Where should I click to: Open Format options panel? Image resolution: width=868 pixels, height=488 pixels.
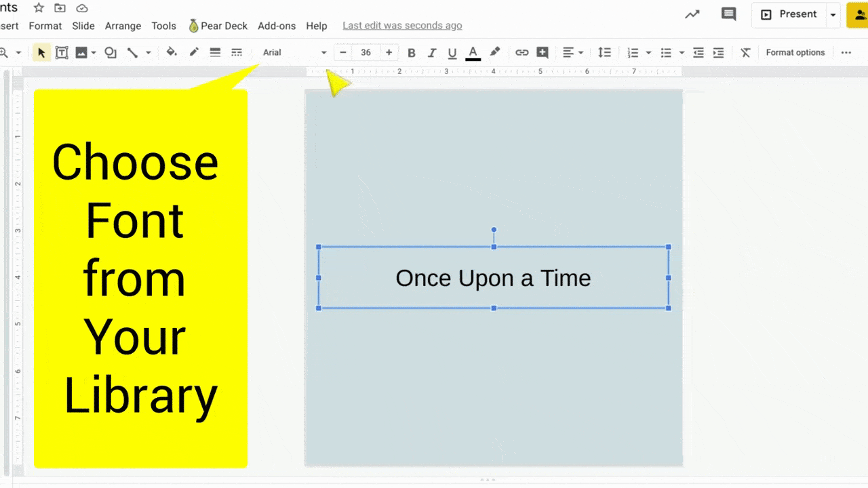(x=795, y=52)
